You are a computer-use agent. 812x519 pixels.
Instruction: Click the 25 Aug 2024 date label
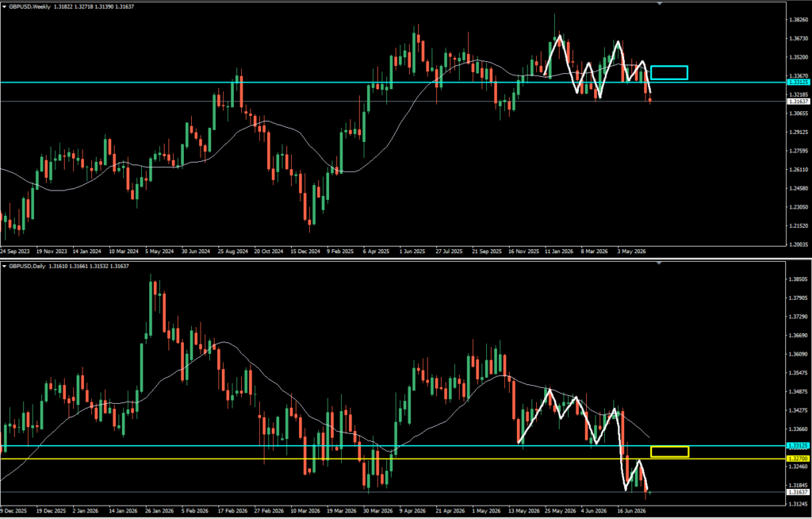232,251
